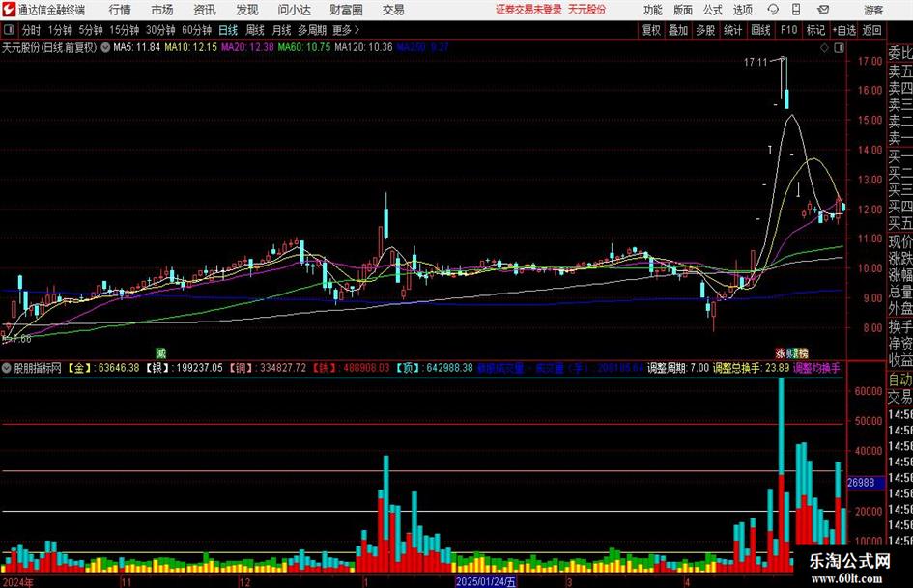Click the 【顶】:642988.38 indicator value
Image resolution: width=913 pixels, height=588 pixels.
pos(434,368)
